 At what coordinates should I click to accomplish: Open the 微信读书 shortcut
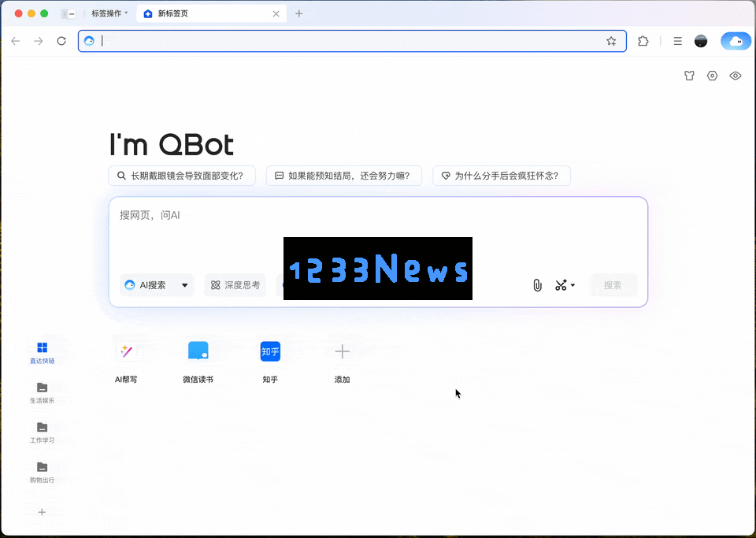pyautogui.click(x=198, y=362)
